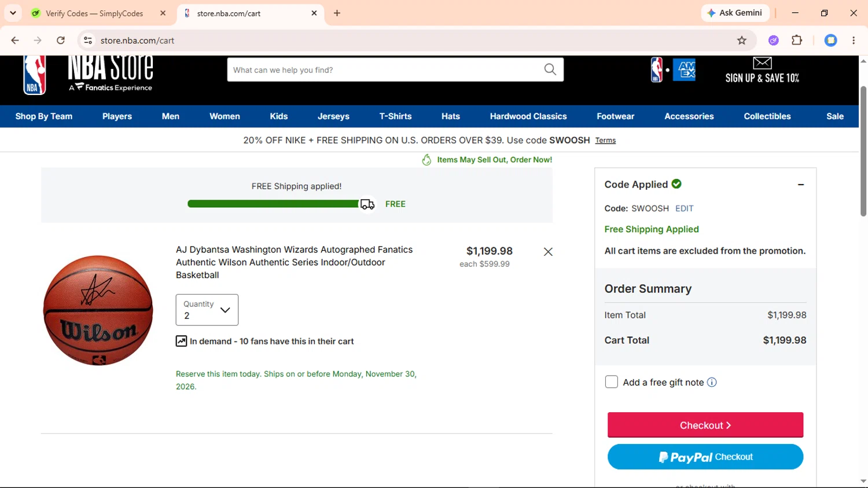868x488 pixels.
Task: Click the green free shipping progress bar
Action: [x=273, y=204]
